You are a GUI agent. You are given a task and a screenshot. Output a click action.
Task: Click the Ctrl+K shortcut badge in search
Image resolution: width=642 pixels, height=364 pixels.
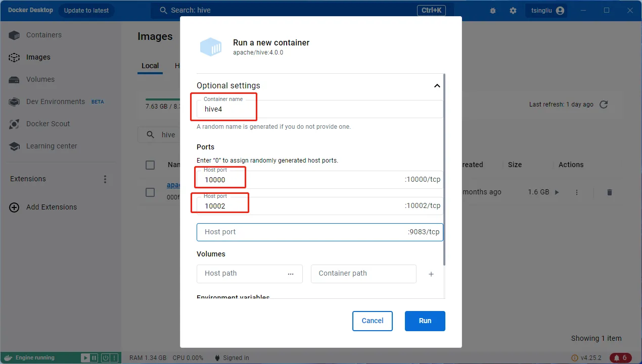(431, 10)
